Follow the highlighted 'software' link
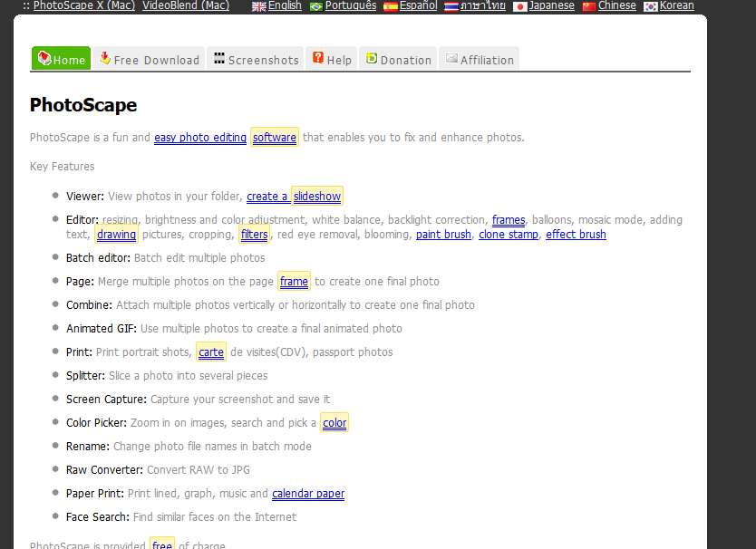The height and width of the screenshot is (549, 756). pos(275,138)
